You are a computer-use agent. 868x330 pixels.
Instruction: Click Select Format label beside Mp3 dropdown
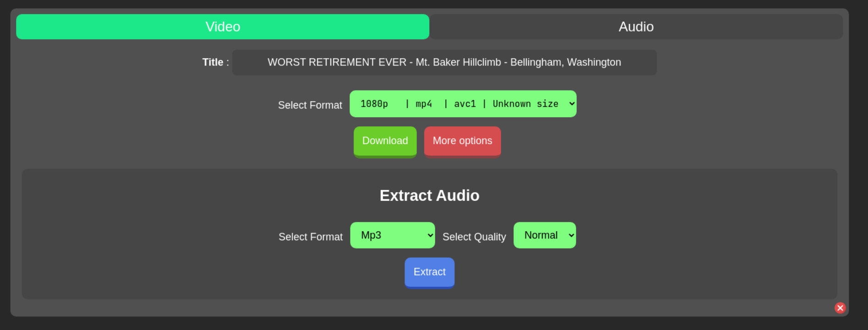310,237
